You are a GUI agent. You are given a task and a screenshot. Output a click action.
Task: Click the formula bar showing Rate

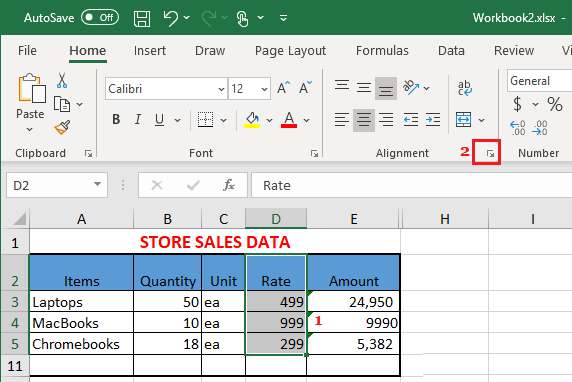(411, 185)
